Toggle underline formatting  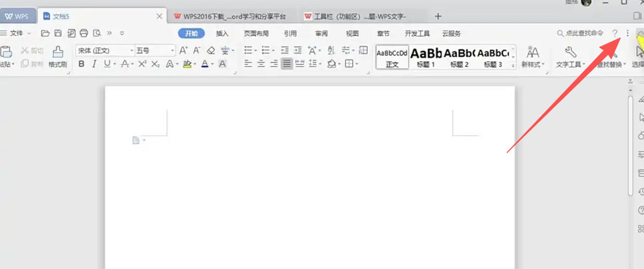pos(107,64)
